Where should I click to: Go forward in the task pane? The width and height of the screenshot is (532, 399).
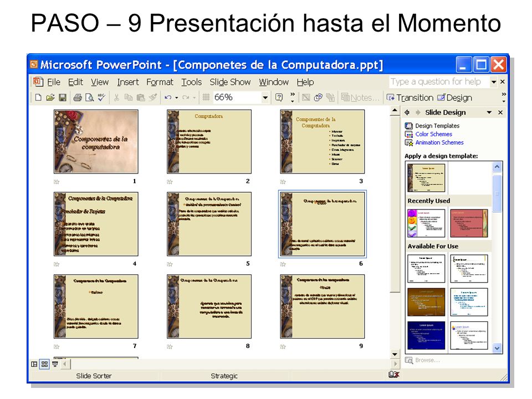point(418,112)
